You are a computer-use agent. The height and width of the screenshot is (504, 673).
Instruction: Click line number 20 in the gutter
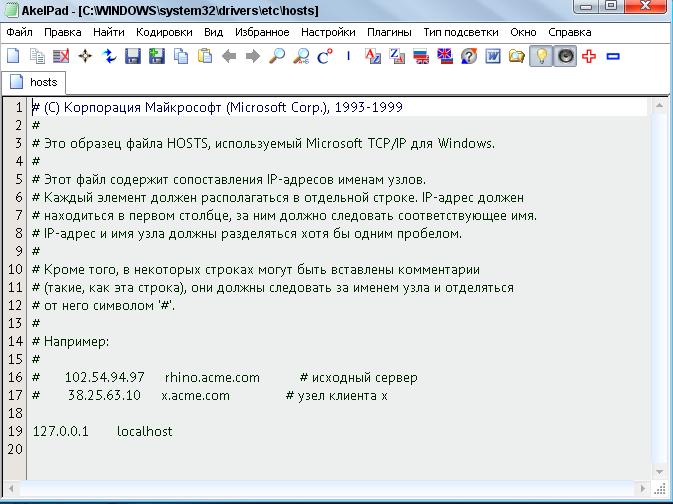click(15, 449)
